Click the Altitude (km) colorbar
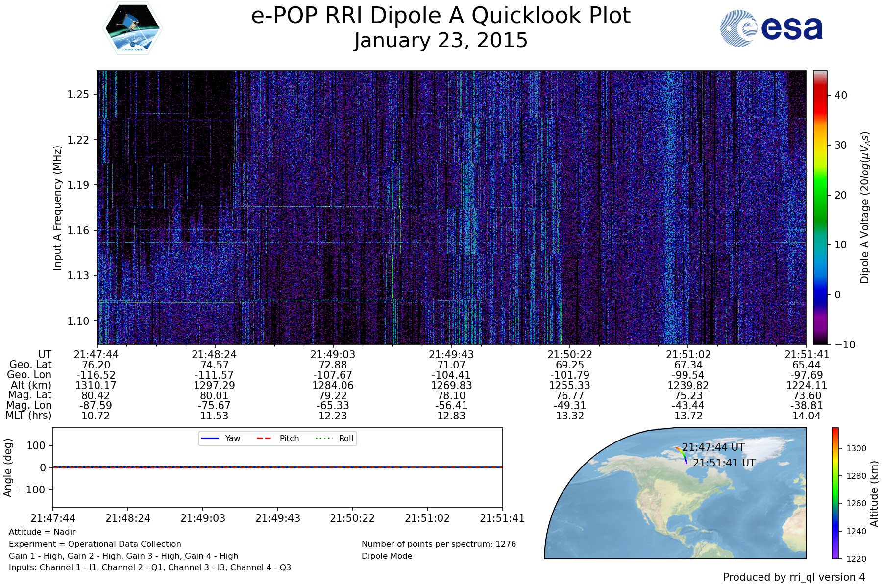The image size is (882, 588). 835,493
